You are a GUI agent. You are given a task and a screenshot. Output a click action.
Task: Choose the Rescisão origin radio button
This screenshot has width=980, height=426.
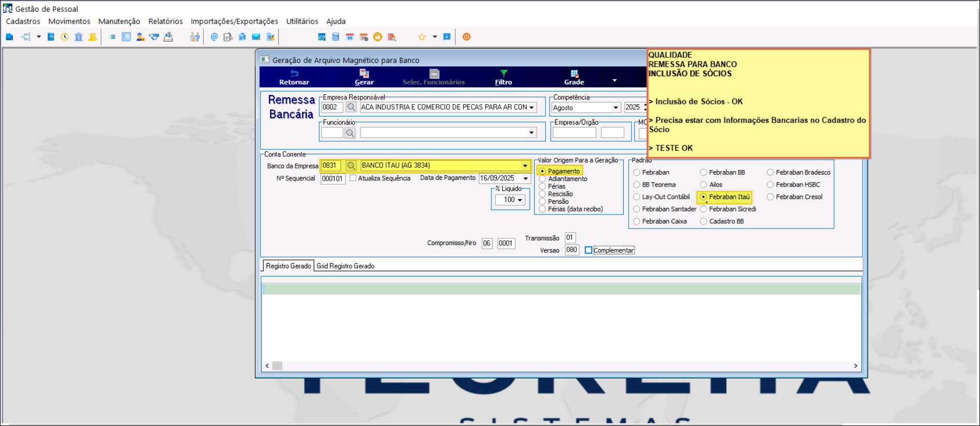pyautogui.click(x=542, y=194)
